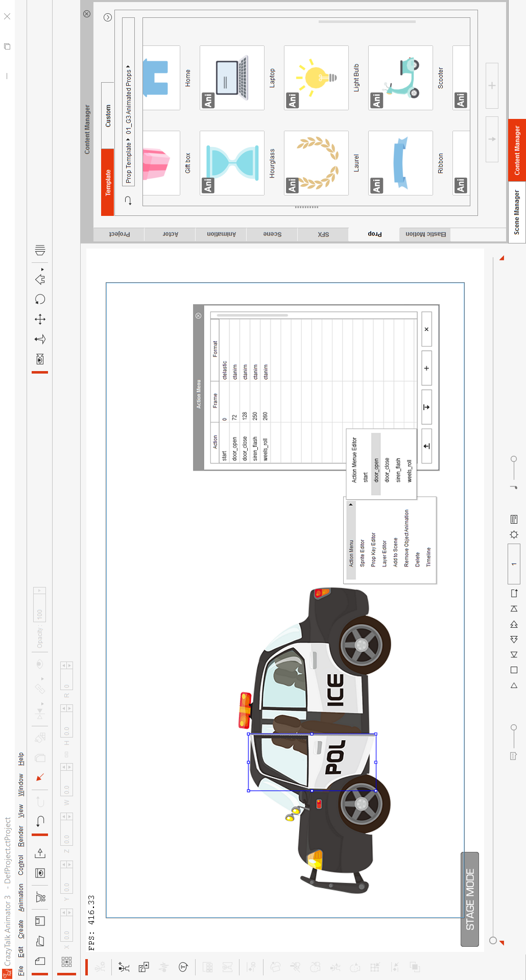Select the Hourglass prop thumbnail
This screenshot has width=526, height=980.
click(x=232, y=163)
